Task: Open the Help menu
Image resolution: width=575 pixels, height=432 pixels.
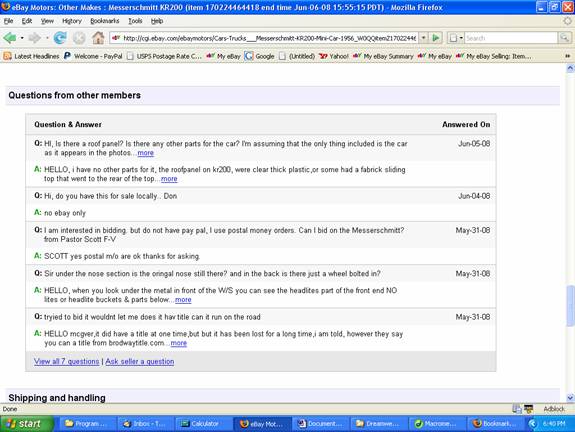Action: point(157,21)
